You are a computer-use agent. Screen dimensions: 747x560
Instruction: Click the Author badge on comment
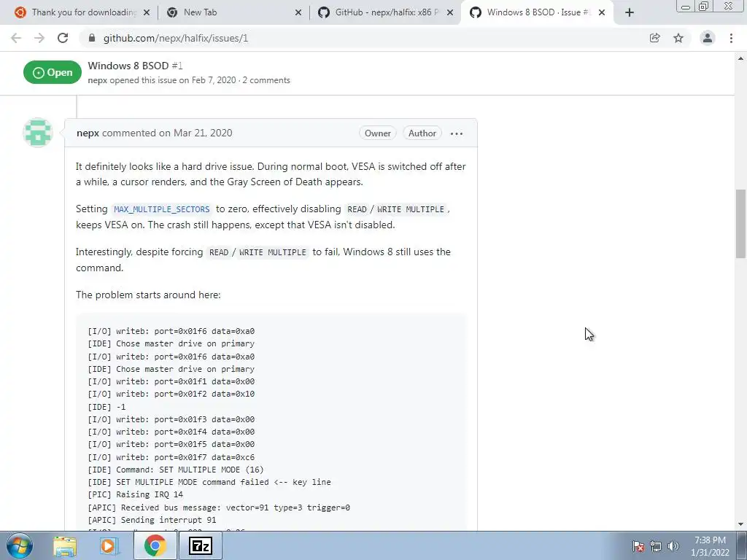click(x=422, y=133)
